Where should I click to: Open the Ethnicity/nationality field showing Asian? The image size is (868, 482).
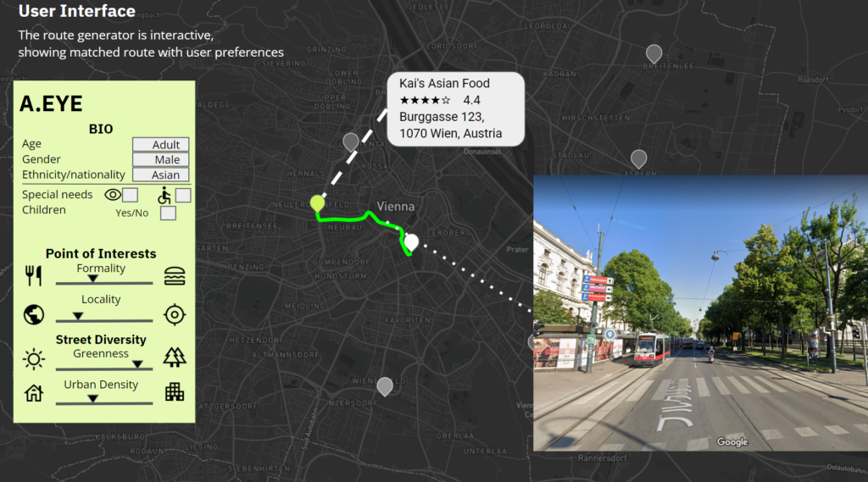point(161,175)
